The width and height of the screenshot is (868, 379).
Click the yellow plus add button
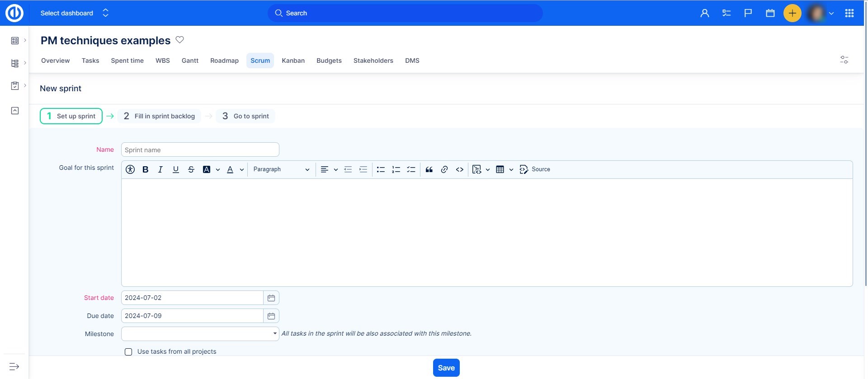click(792, 13)
